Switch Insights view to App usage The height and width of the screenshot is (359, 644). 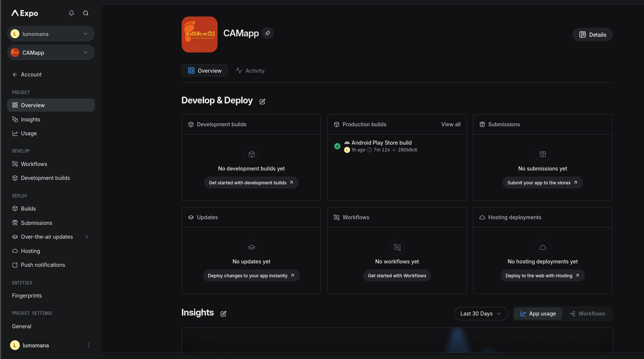538,314
